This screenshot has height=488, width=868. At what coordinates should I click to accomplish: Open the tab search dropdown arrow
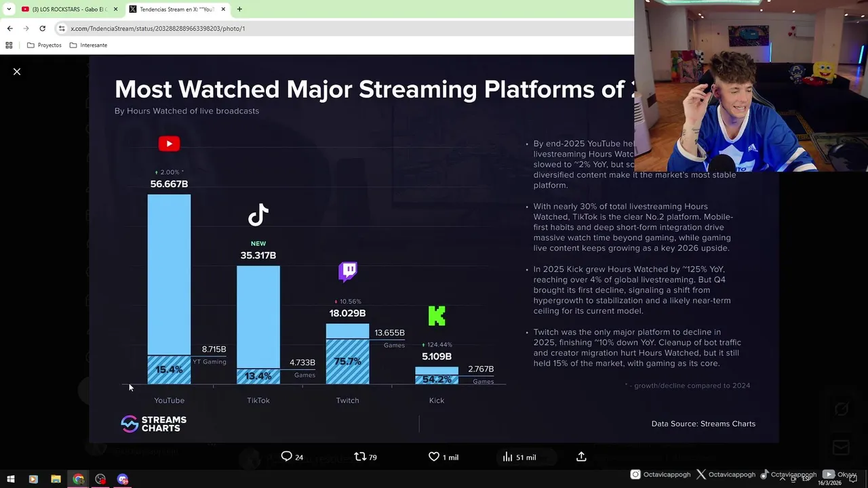[9, 9]
